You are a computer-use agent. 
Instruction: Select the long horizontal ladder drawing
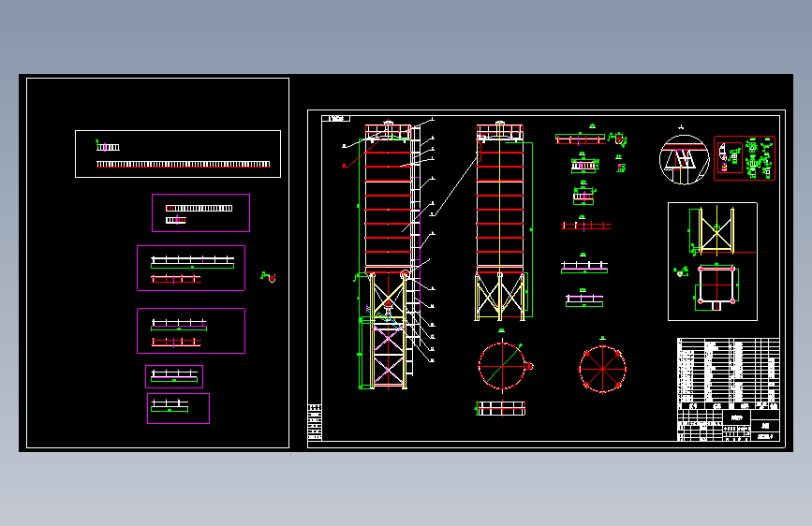click(x=183, y=164)
